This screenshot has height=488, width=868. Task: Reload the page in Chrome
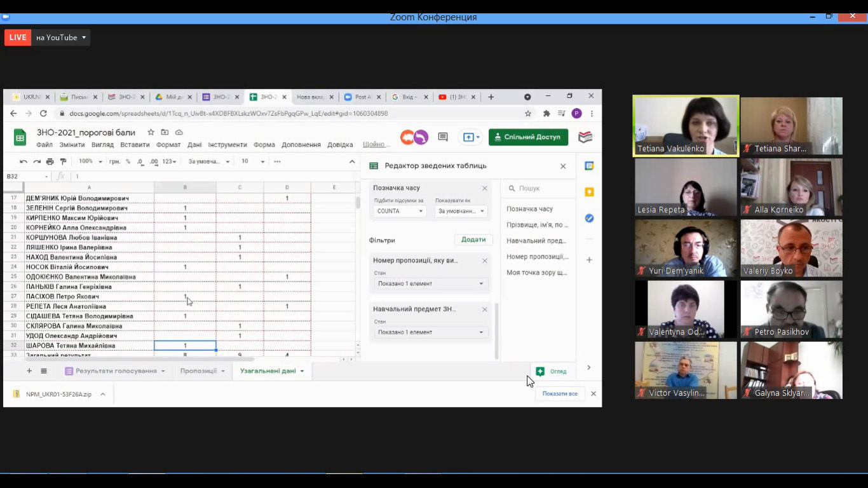pos(43,114)
